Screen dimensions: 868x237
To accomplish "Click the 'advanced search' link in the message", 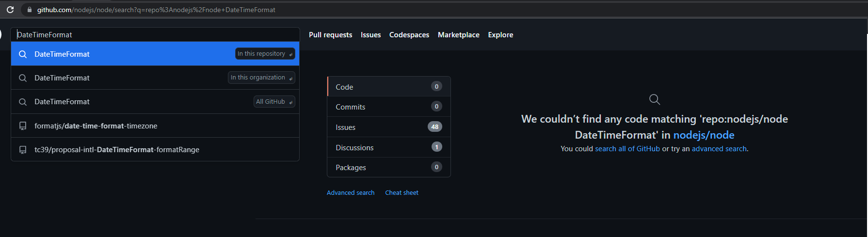I will 719,149.
